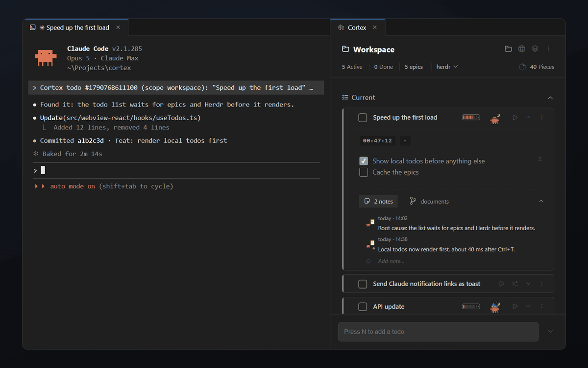
Task: Check off Send Claude notification links as toast
Action: coord(363,284)
